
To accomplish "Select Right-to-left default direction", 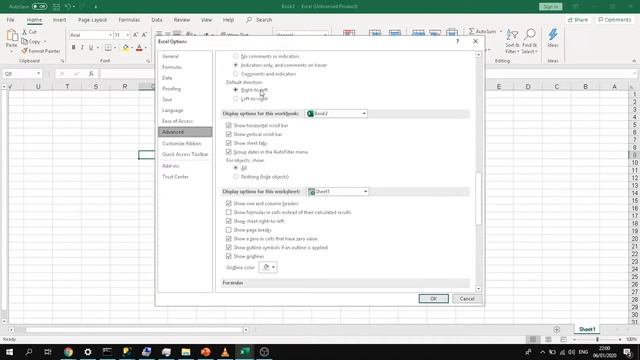I will tap(236, 90).
